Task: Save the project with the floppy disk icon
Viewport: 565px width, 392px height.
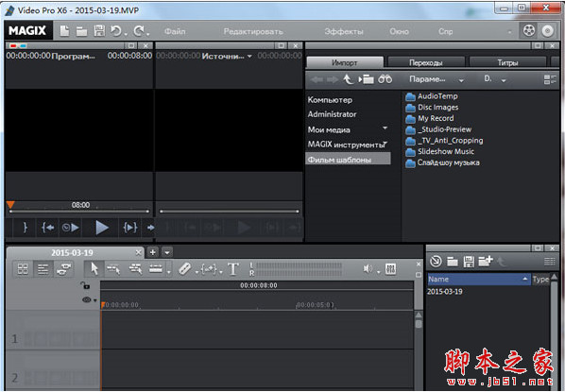Action: click(x=99, y=31)
